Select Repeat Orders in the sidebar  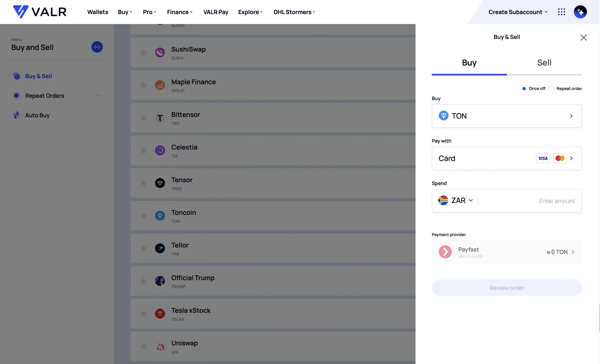(45, 96)
